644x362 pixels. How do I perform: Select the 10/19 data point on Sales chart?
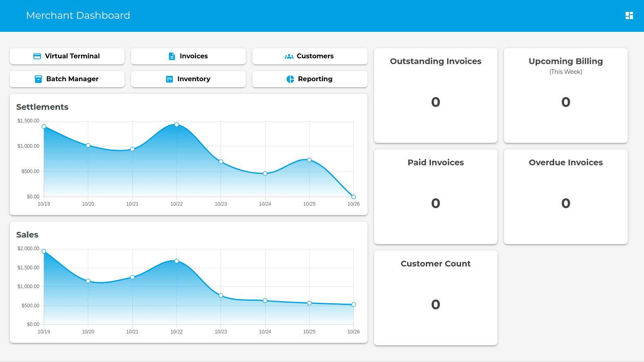pos(44,251)
